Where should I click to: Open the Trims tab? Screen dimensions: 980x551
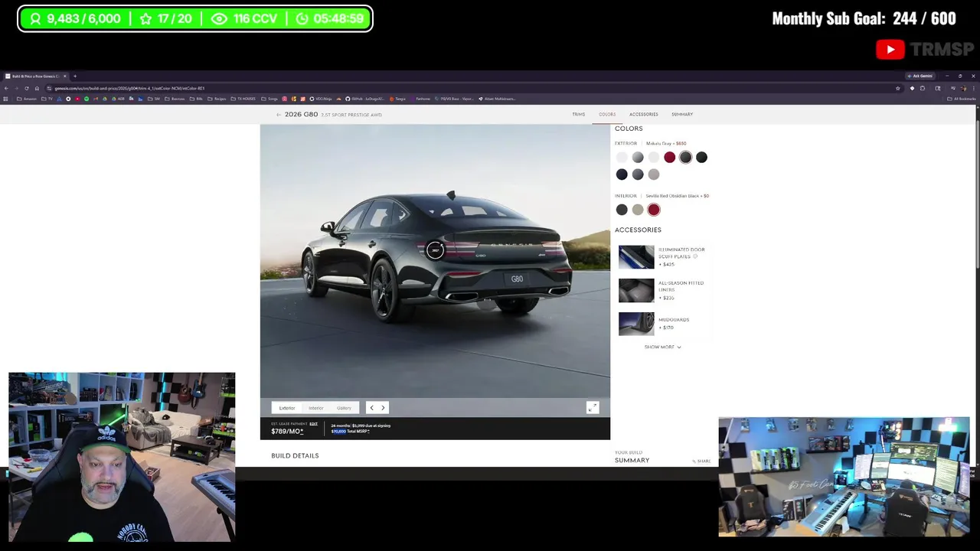tap(578, 115)
